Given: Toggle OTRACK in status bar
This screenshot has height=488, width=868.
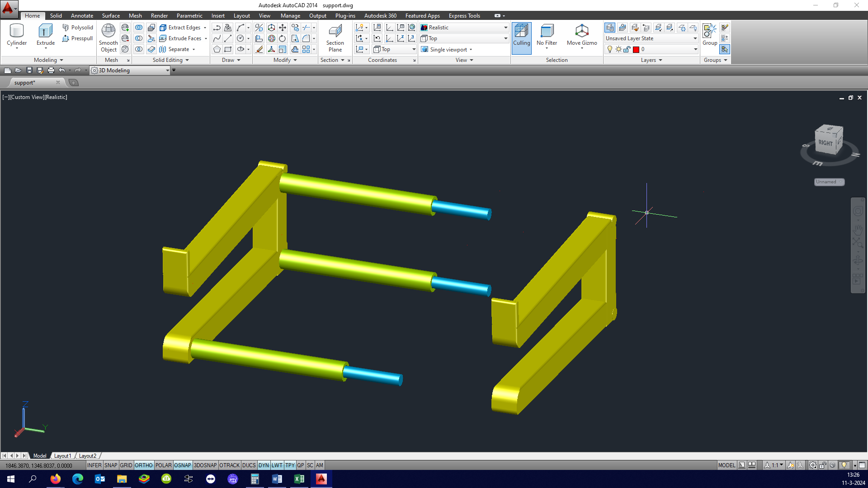Looking at the screenshot, I should point(229,465).
